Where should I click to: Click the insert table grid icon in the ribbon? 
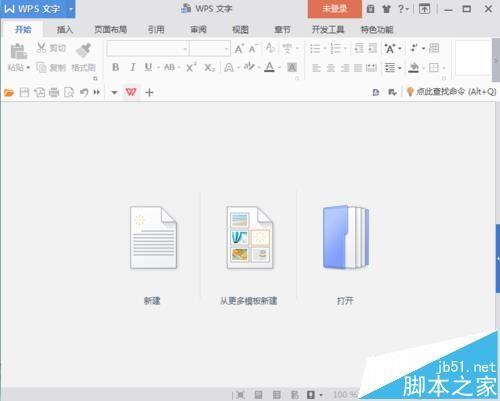(434, 48)
